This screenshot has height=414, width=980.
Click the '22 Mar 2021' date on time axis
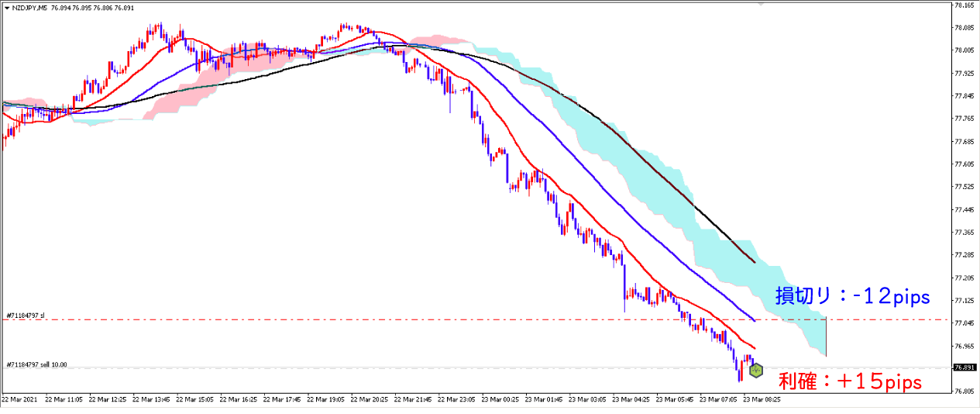coord(19,401)
